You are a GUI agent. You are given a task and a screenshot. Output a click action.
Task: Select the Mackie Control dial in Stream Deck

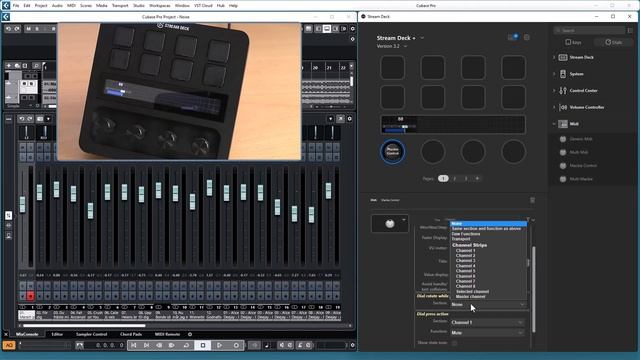(392, 151)
